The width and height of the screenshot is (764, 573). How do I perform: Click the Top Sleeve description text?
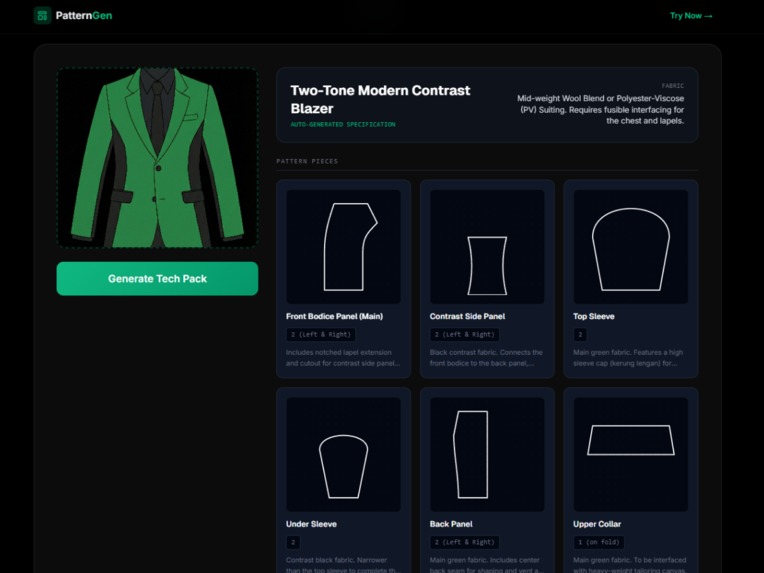pos(628,358)
